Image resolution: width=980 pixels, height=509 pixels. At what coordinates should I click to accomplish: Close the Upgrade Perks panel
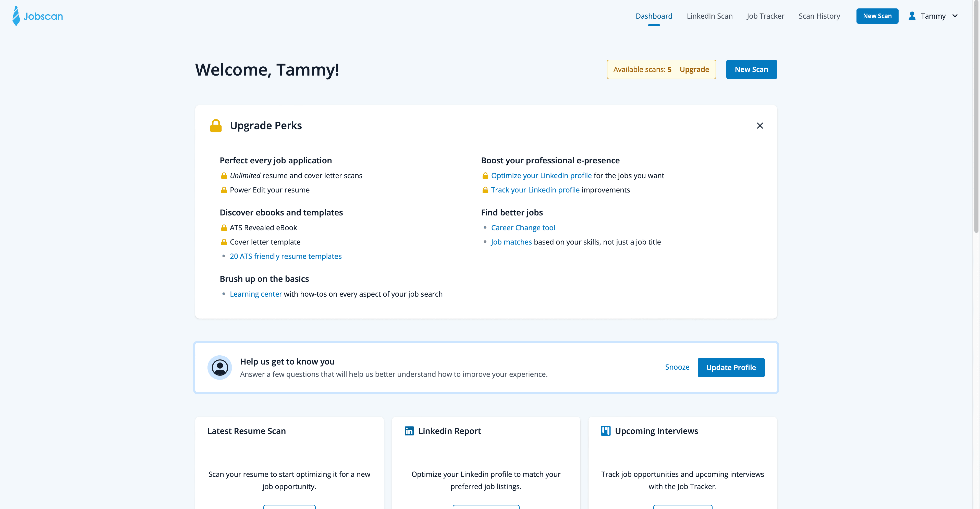[x=760, y=126]
